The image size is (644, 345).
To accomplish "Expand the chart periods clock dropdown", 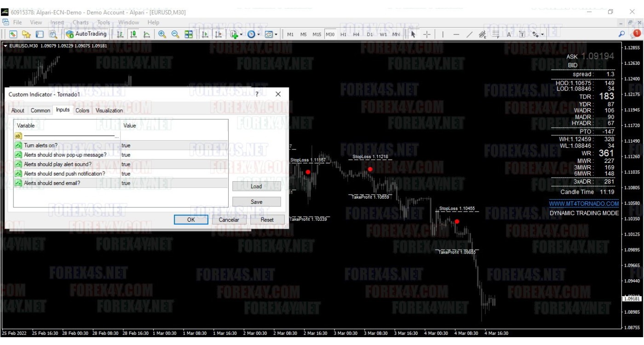I will tap(259, 34).
